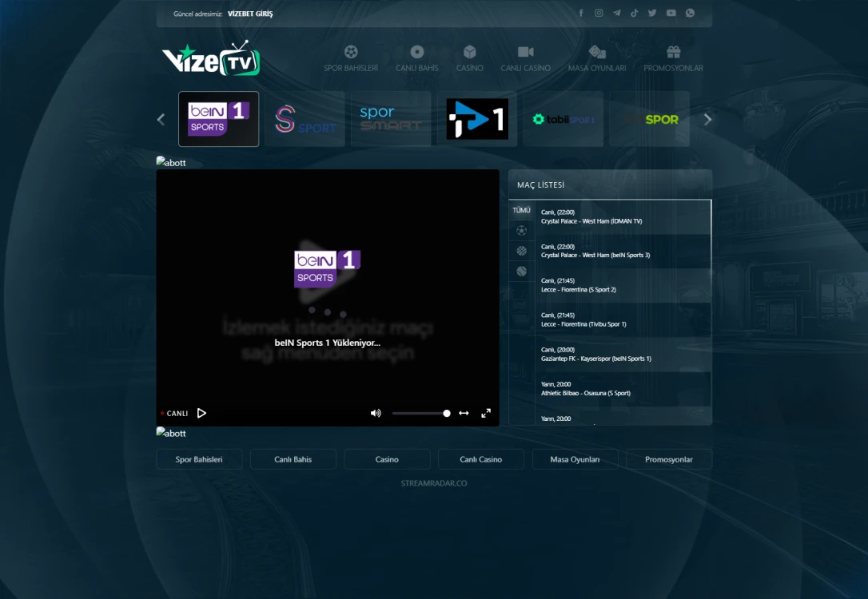Screen dimensions: 868x599
Task: Select the tennis filter icon in match list
Action: (521, 271)
